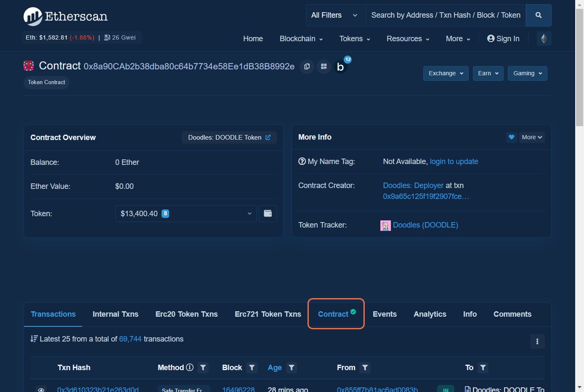Click the Doodles token tracker thumbnail
Viewport: 584px width, 392px height.
click(x=385, y=225)
